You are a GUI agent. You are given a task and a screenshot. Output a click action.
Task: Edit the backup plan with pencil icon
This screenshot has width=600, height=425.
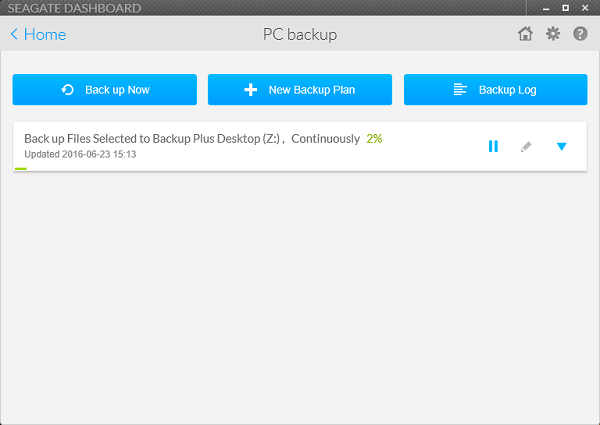click(526, 147)
